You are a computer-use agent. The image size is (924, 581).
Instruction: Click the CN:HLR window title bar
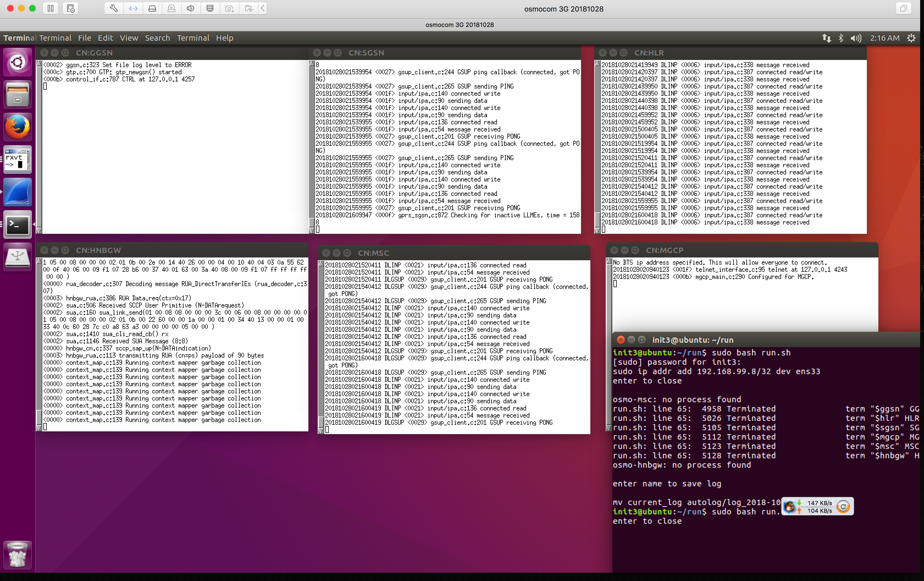coord(729,53)
